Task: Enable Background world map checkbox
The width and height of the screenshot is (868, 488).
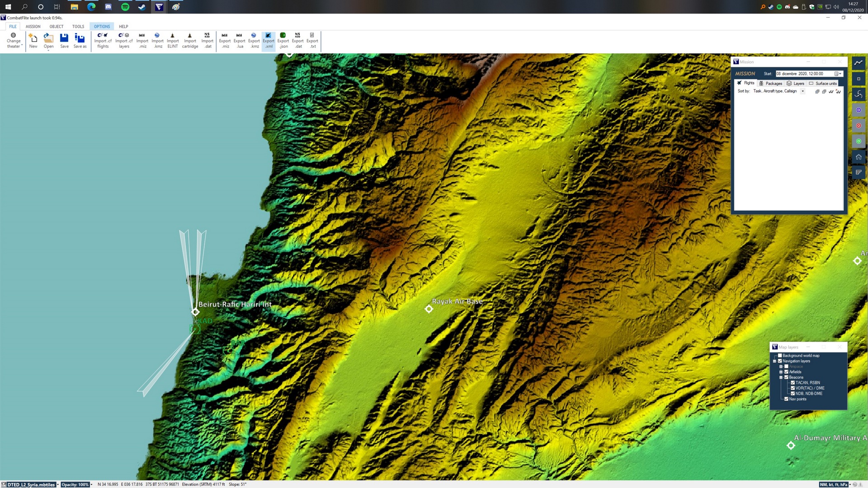Action: [x=780, y=356]
